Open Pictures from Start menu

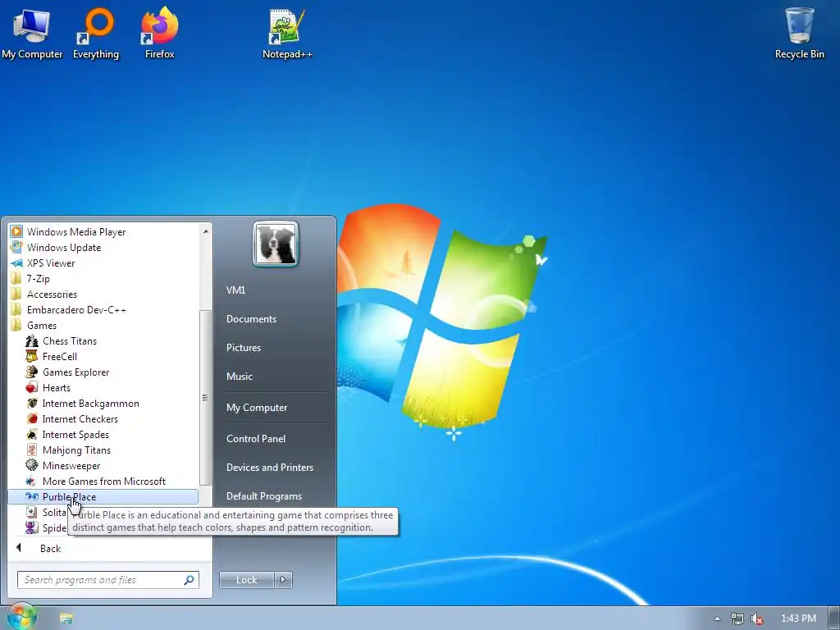pos(243,348)
